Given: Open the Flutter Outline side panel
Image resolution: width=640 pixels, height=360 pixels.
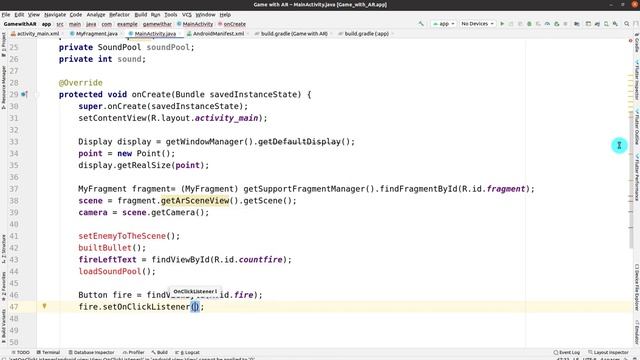Looking at the screenshot, I should click(636, 127).
